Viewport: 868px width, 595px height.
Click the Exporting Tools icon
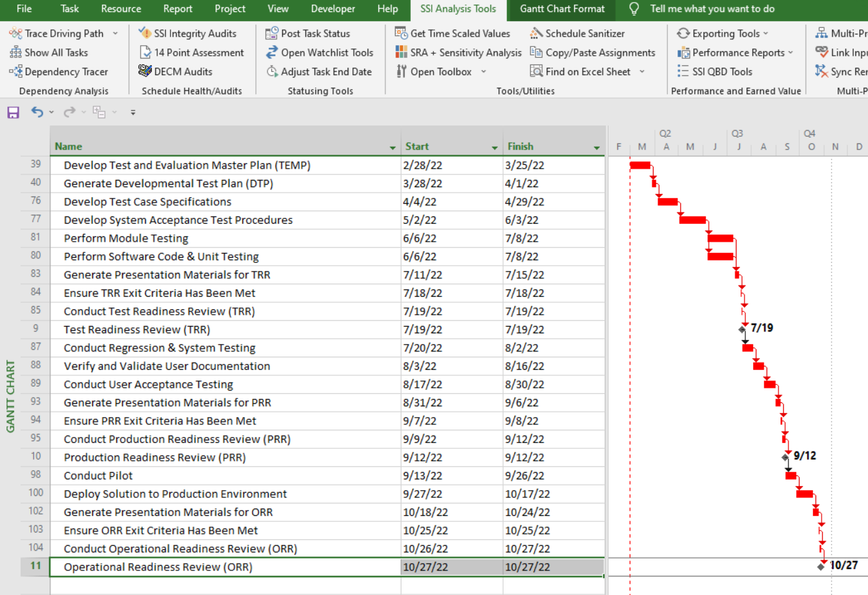click(x=684, y=33)
